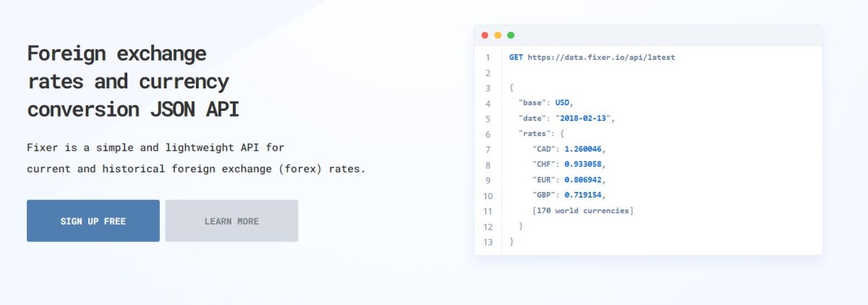The height and width of the screenshot is (305, 868).
Task: Click the 170 world currencies text
Action: click(x=582, y=211)
